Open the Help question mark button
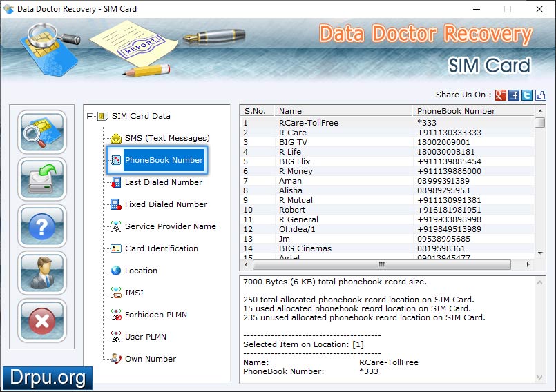This screenshot has height=392, width=556. pyautogui.click(x=42, y=226)
